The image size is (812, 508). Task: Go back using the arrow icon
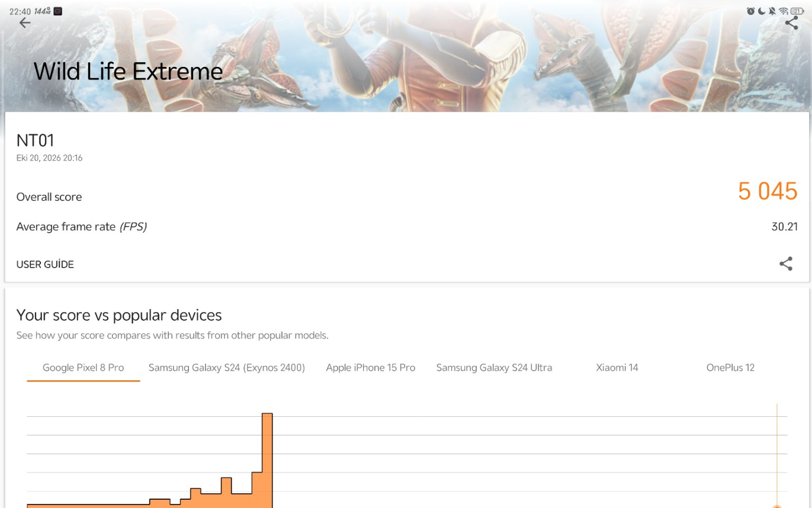(x=24, y=23)
